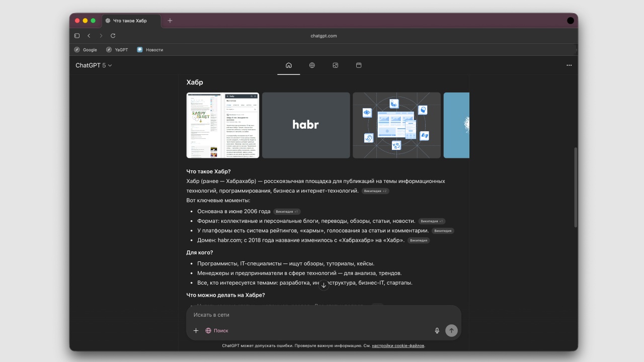Screen dimensions: 644x362
Task: Start voice input with the microphone icon
Action: point(437,330)
